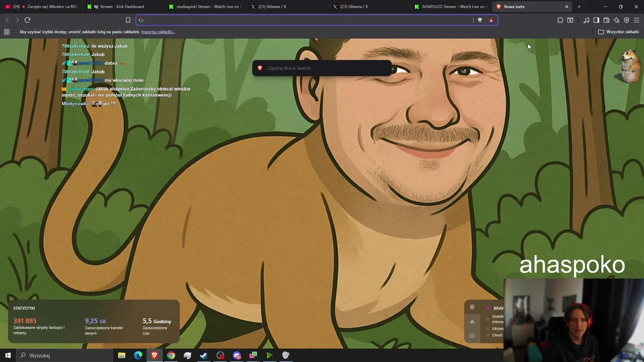Switch to the YouTube Zaczęło się tab
This screenshot has height=362, width=644.
click(x=41, y=7)
